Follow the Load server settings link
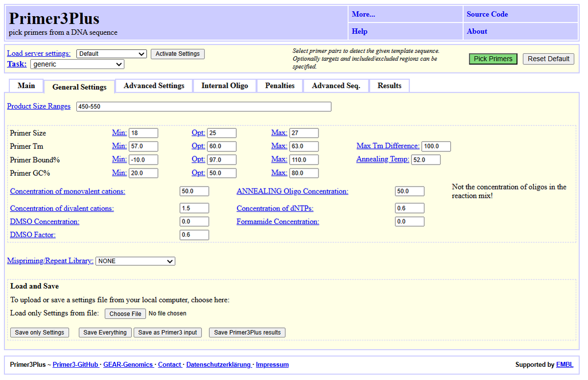This screenshot has height=380, width=588. (x=39, y=53)
